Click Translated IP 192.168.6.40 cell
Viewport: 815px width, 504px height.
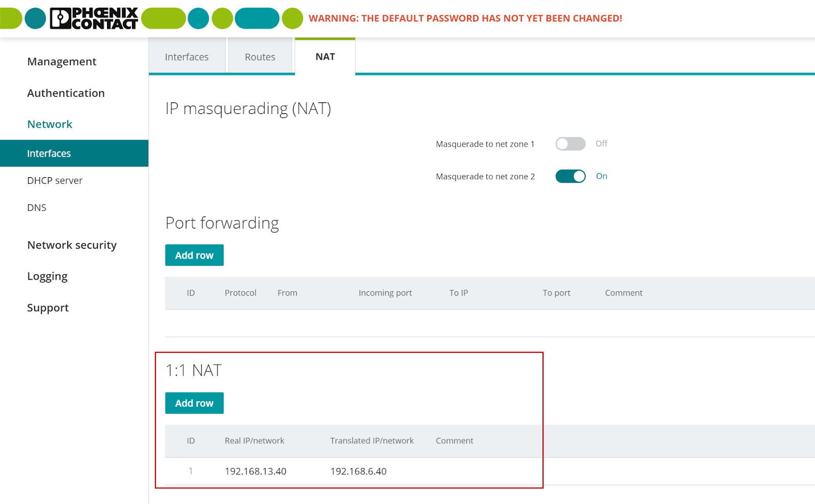pos(358,471)
